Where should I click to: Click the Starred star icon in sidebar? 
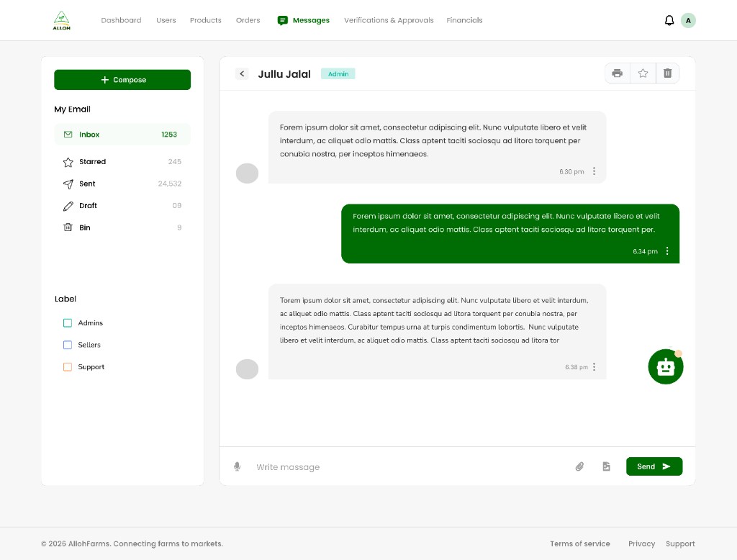point(68,162)
